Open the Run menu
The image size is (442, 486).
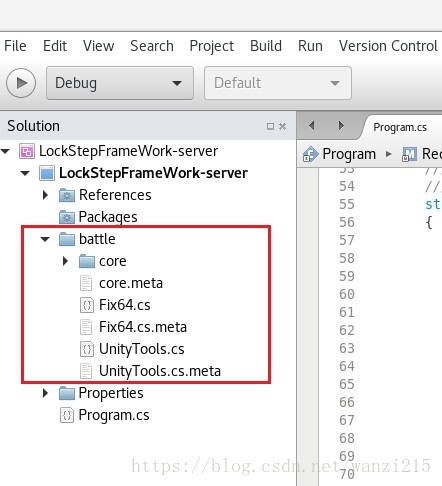[x=310, y=46]
